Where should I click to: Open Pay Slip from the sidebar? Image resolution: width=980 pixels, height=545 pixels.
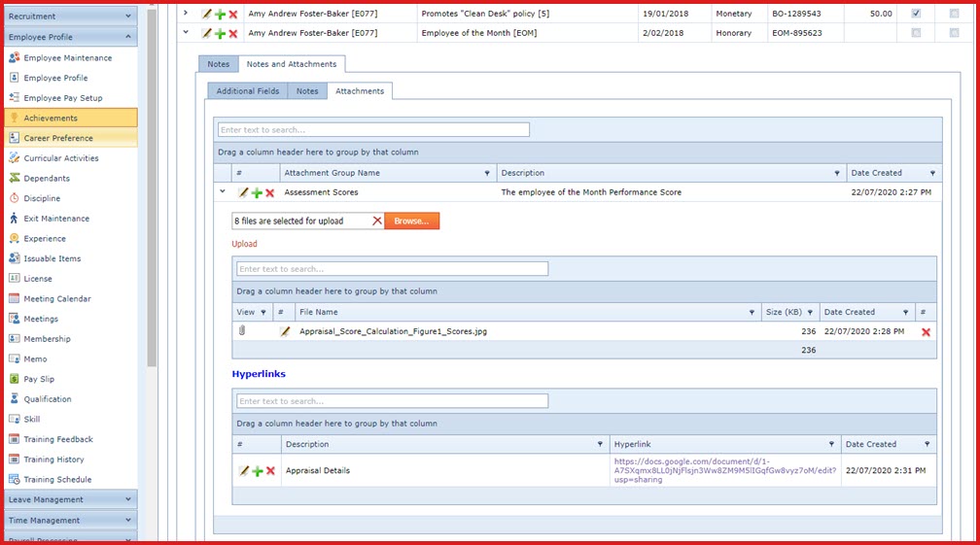[x=39, y=379]
